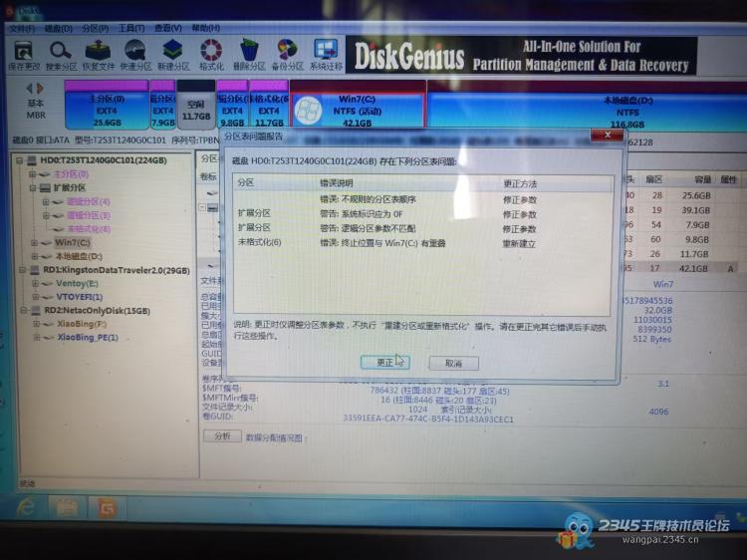Click the next disk right arrow

(x=41, y=88)
